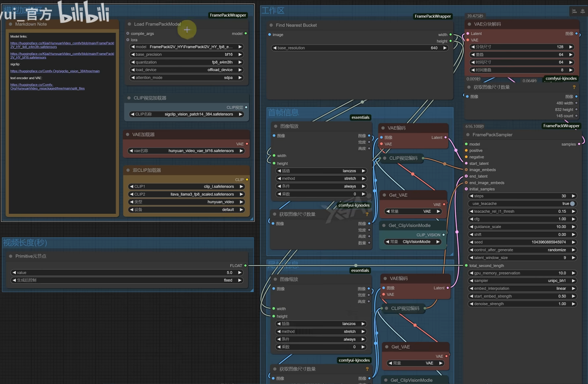Select the 视频长度(秒) group title
This screenshot has height=384, width=588.
point(25,243)
